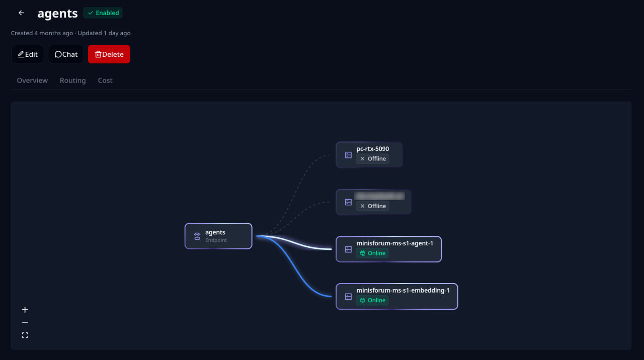Open the Chat button
The width and height of the screenshot is (644, 360).
66,54
